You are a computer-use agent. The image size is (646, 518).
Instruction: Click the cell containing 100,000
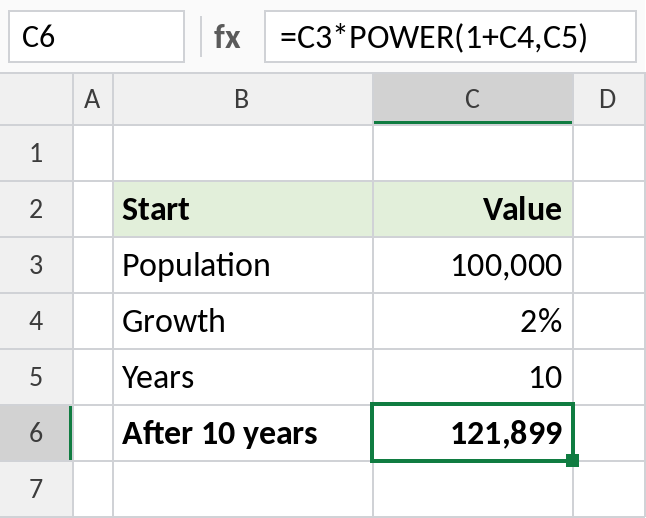(x=473, y=265)
